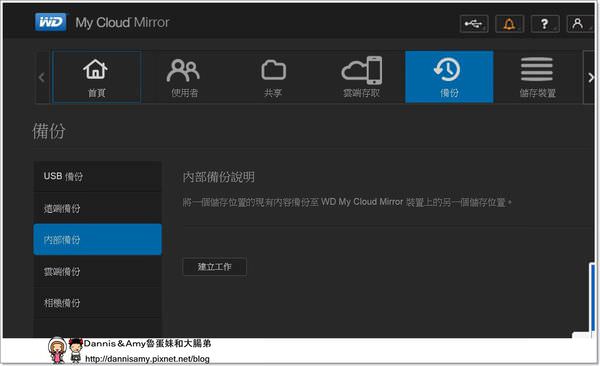Screen dimensions: 600x366
Task: Click the 備份 page heading
Action: (x=49, y=131)
